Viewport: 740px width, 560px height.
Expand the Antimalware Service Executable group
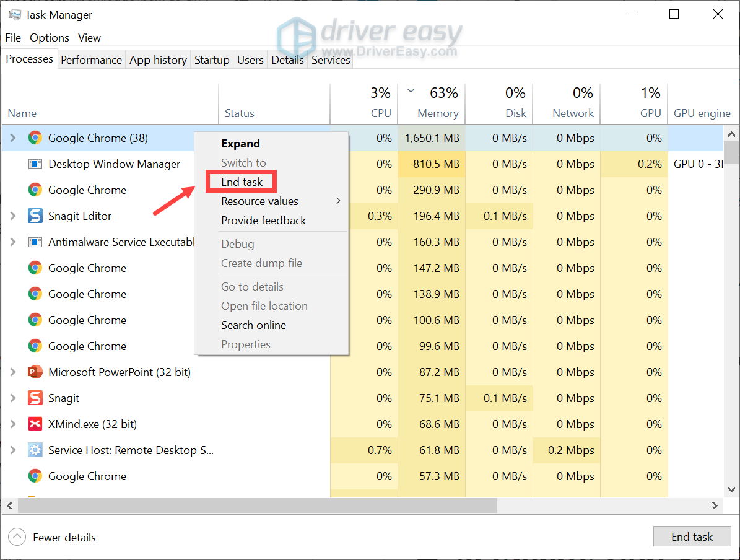(x=13, y=242)
